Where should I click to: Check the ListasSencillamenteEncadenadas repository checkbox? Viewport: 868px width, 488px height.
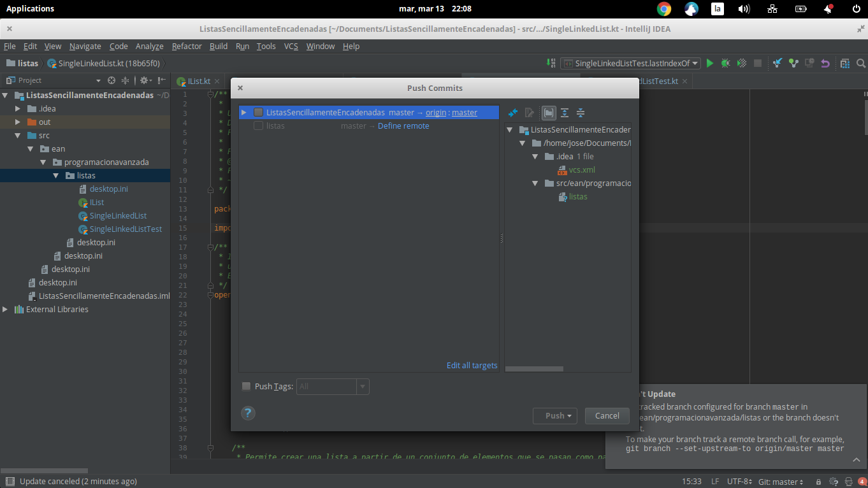[258, 112]
